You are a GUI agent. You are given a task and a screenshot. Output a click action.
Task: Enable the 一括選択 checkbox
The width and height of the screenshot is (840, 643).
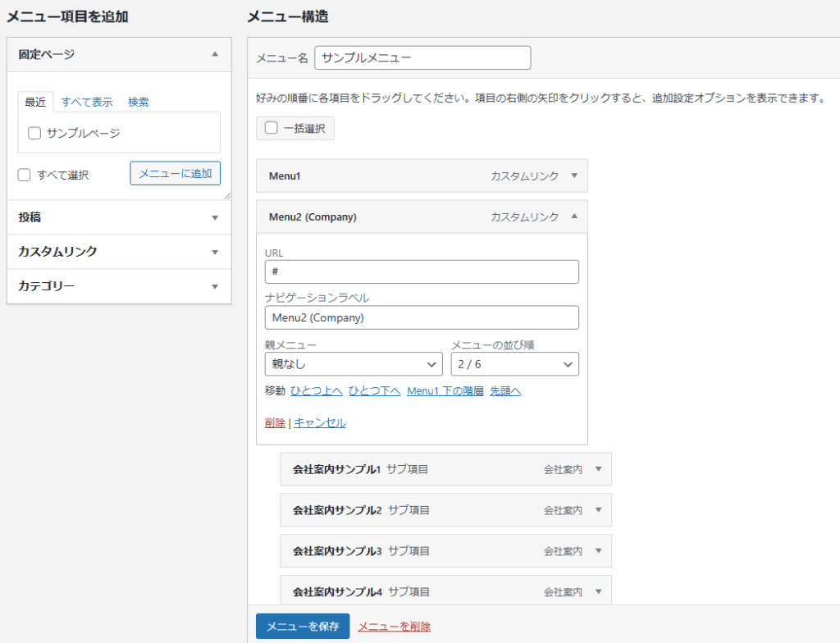click(x=271, y=128)
